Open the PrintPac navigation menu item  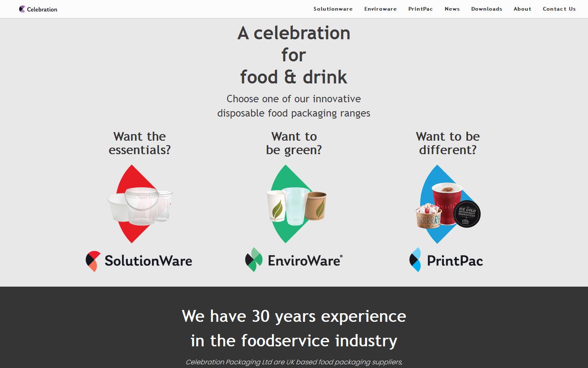point(421,9)
